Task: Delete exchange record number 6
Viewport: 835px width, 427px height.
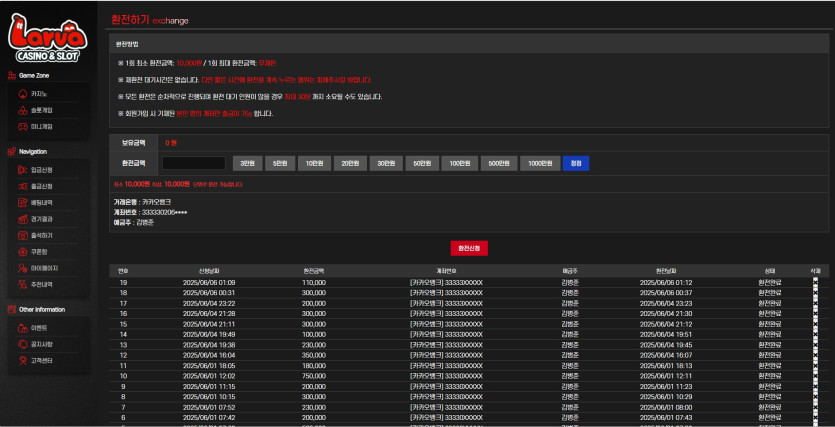Action: click(x=815, y=417)
